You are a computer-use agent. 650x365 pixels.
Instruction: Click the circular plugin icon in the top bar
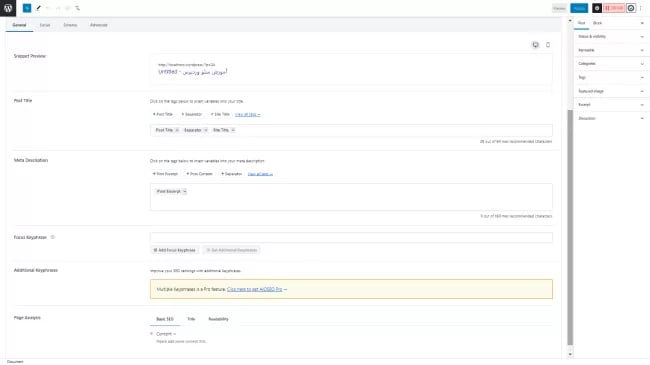(631, 8)
